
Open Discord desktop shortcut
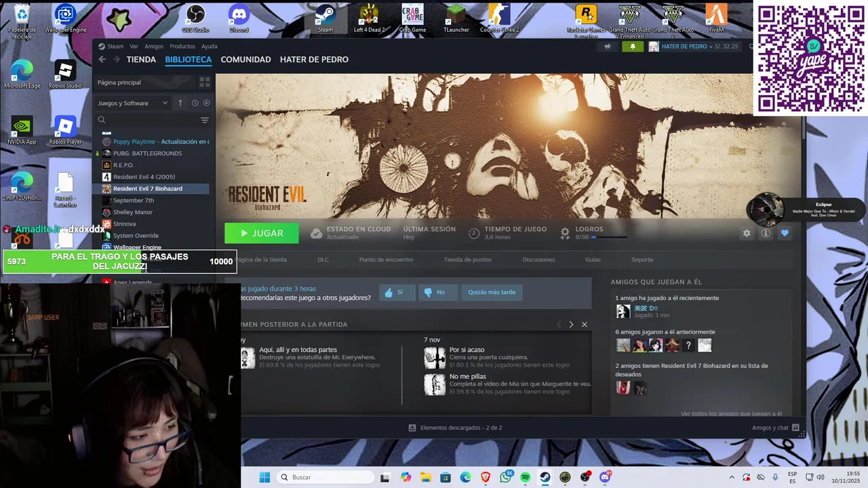click(239, 18)
